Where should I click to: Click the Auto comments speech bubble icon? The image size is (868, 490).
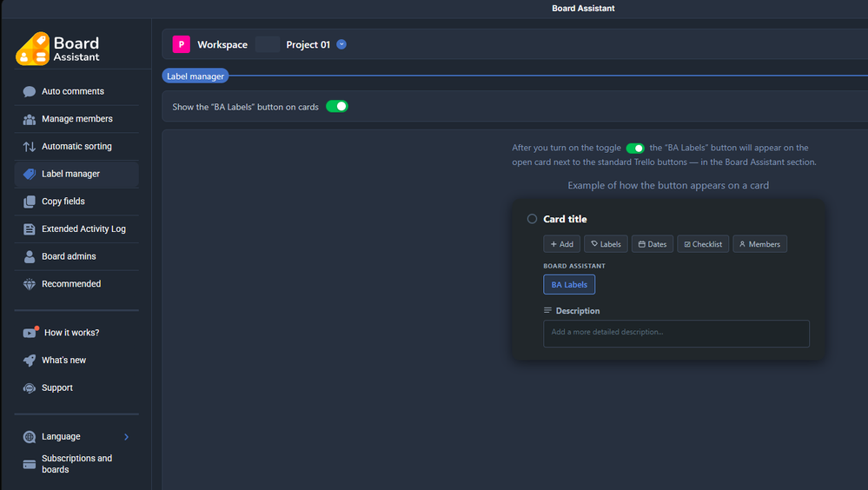pyautogui.click(x=30, y=91)
